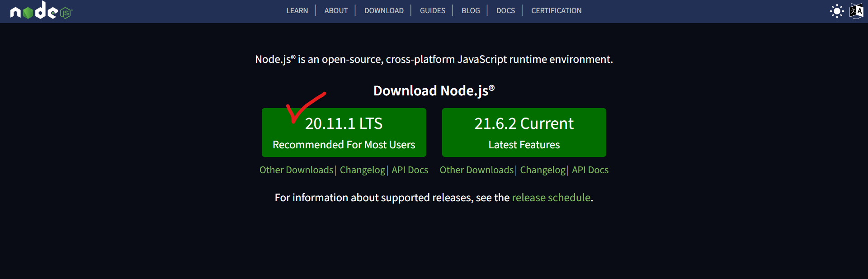868x279 pixels.
Task: Click the open-source JavaScript runtime description text
Action: 434,59
